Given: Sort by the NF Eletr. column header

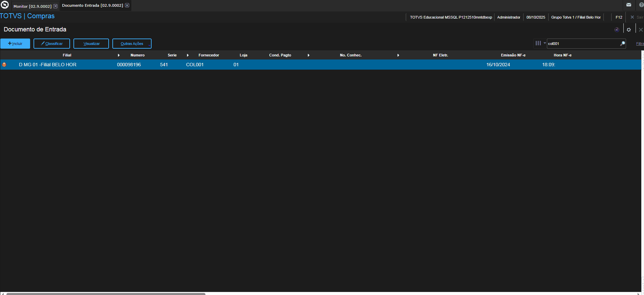Looking at the screenshot, I should (441, 55).
